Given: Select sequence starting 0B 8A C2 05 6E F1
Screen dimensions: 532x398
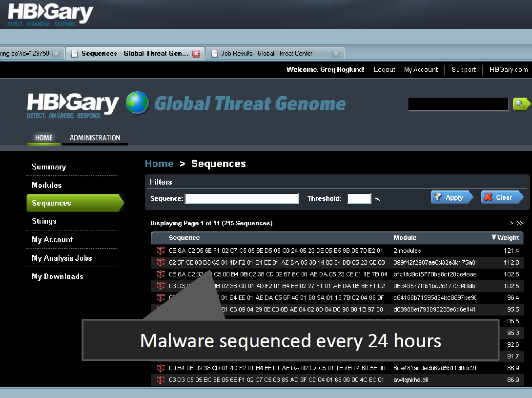Looking at the screenshot, I should [x=276, y=251].
